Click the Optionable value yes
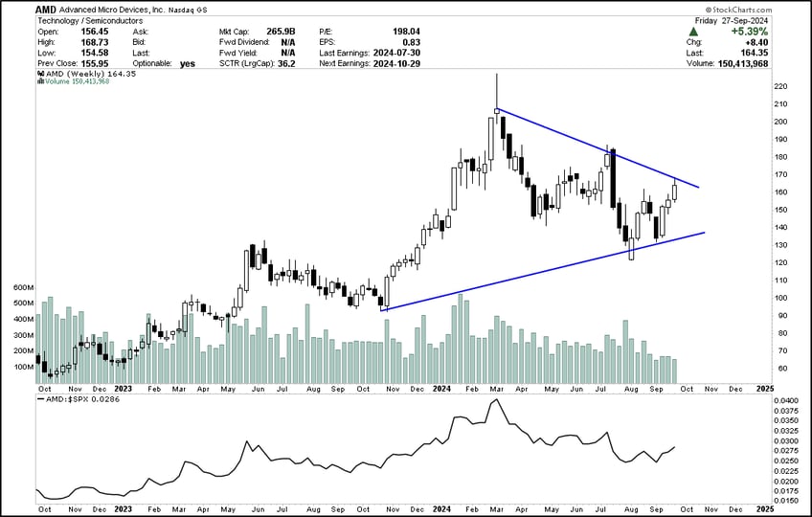Screen dimensions: 812x517 click(188, 64)
